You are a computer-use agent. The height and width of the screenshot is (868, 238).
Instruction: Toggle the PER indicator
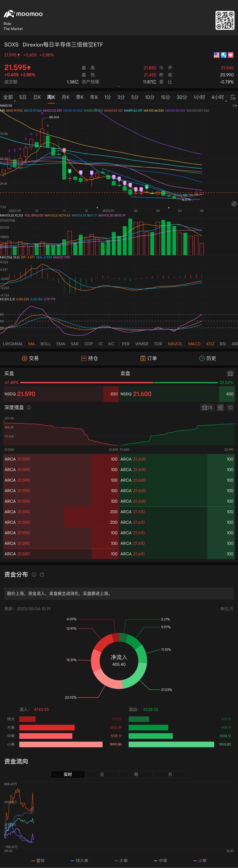coord(126,344)
